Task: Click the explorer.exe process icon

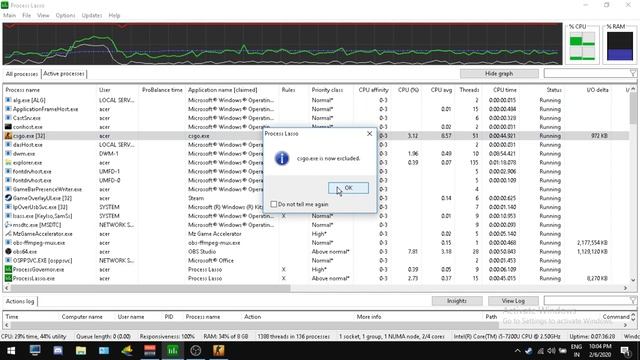Action: 8,162
